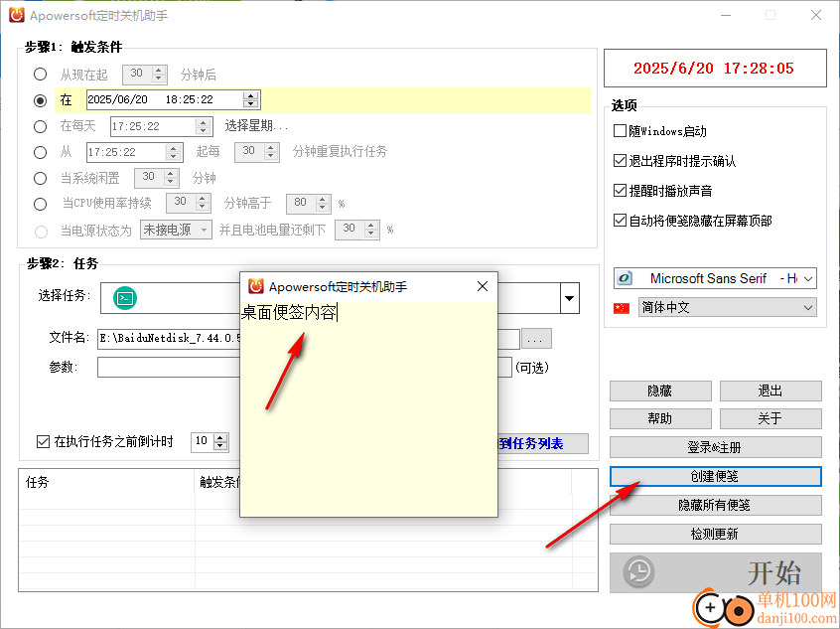Click the countdown 10 spinner arrows
Screen dimensions: 840x629
pos(220,442)
